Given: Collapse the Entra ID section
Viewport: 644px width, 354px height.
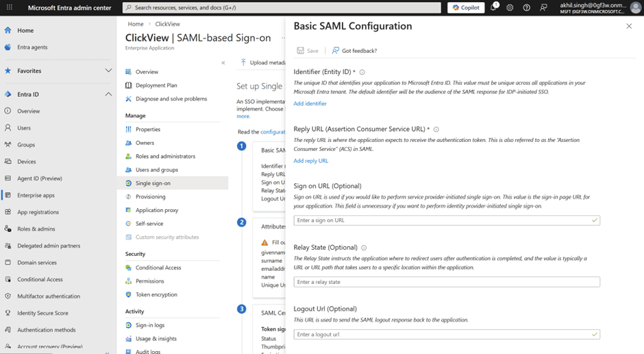Looking at the screenshot, I should 108,94.
